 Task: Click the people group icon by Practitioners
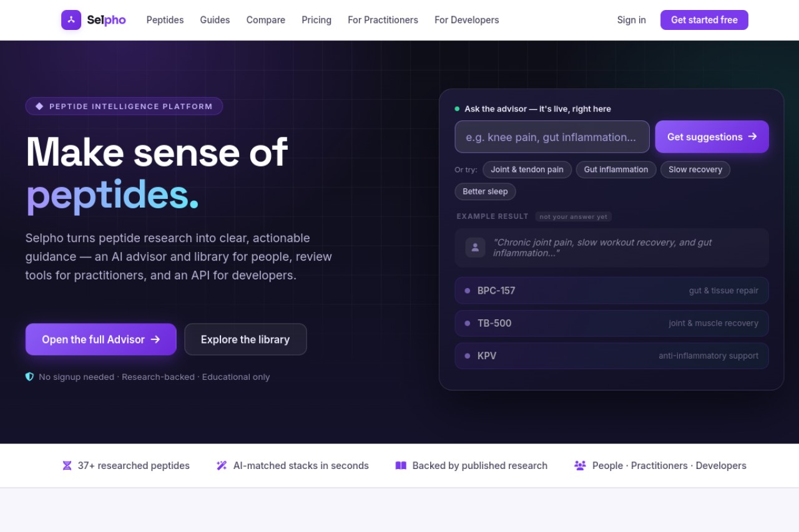point(580,465)
